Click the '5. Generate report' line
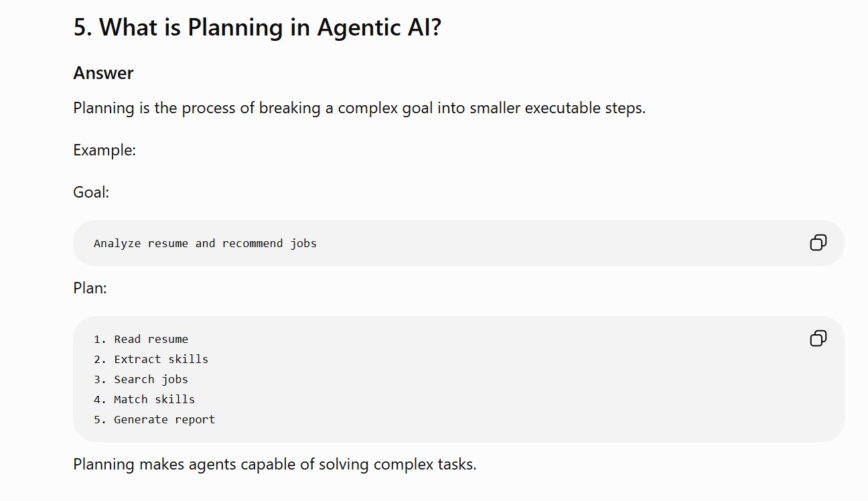This screenshot has width=868, height=501. (154, 419)
